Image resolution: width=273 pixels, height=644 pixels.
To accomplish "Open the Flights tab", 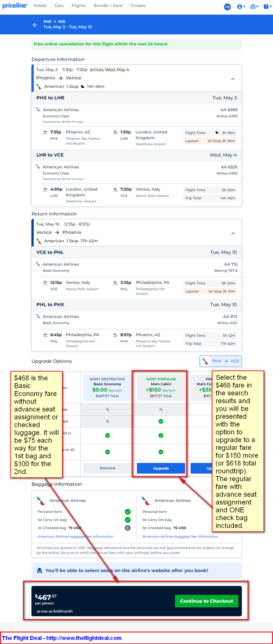I will click(79, 6).
